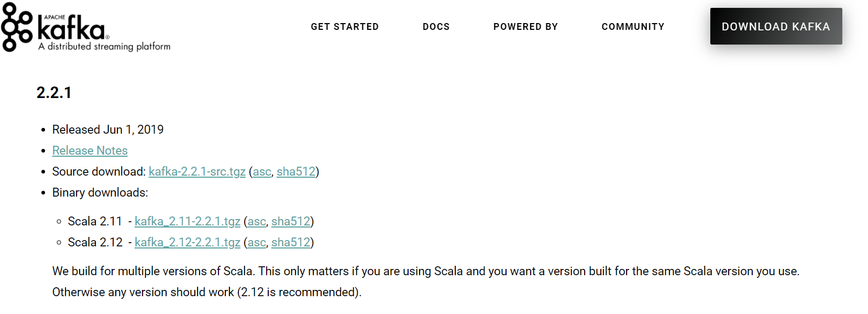868x314 pixels.
Task: Open asc signature for Scala 2.12 binary
Action: [x=257, y=243]
